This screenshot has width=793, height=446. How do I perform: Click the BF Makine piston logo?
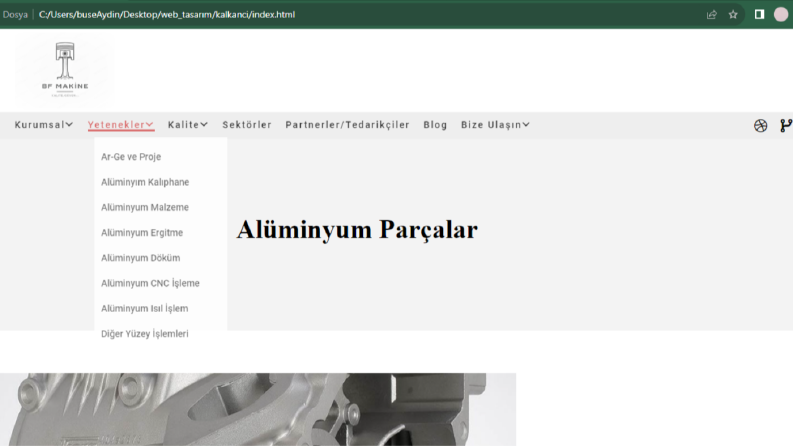pos(65,70)
